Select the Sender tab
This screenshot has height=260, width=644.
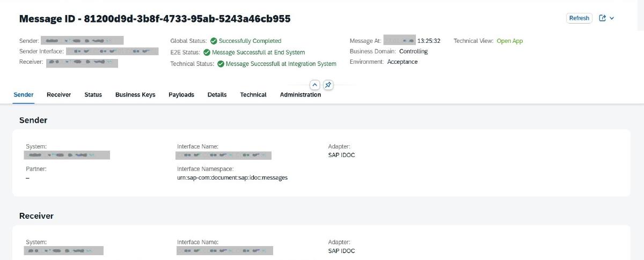(24, 95)
